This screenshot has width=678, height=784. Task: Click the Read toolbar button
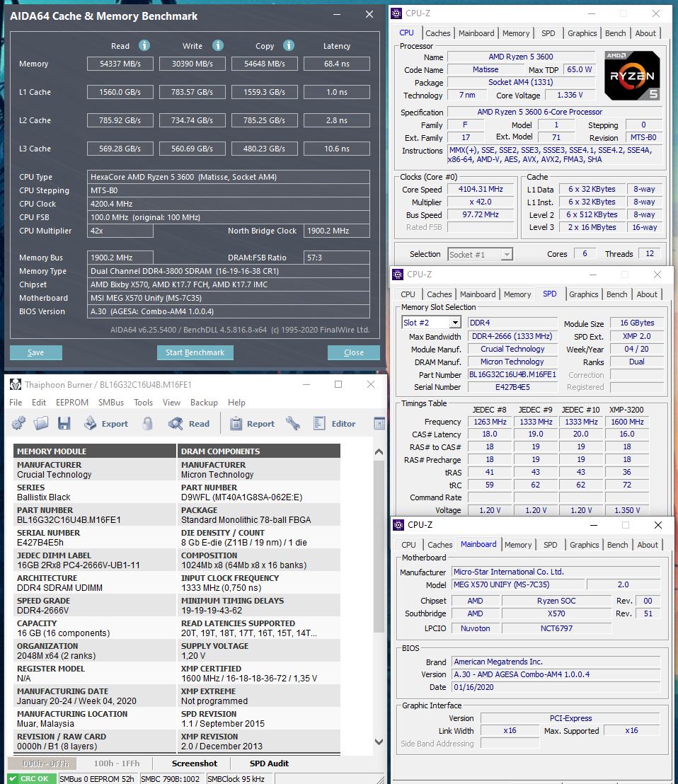[x=189, y=424]
